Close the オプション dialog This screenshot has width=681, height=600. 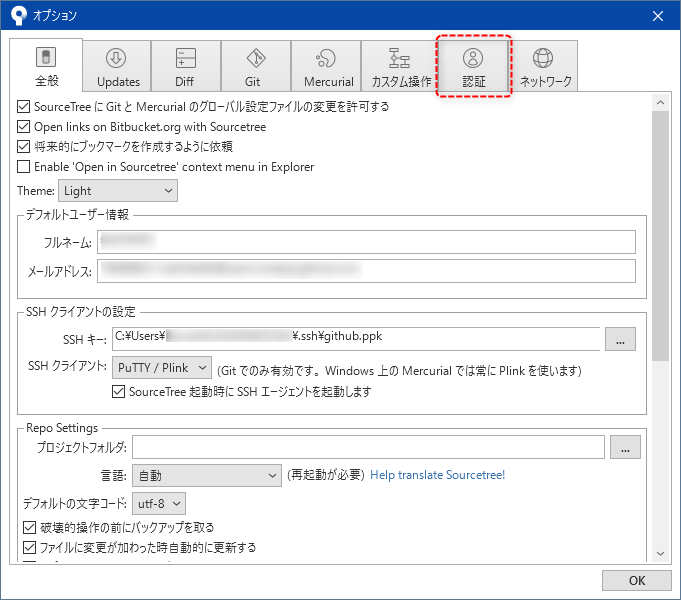pyautogui.click(x=658, y=16)
